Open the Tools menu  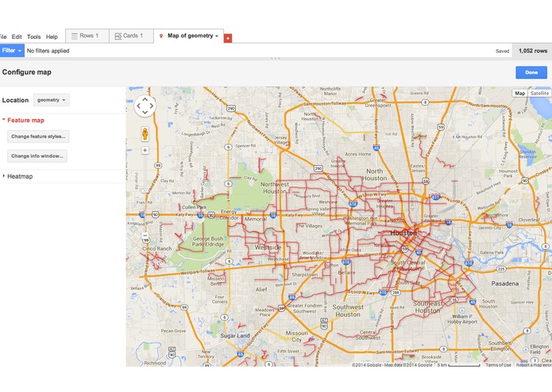click(34, 37)
